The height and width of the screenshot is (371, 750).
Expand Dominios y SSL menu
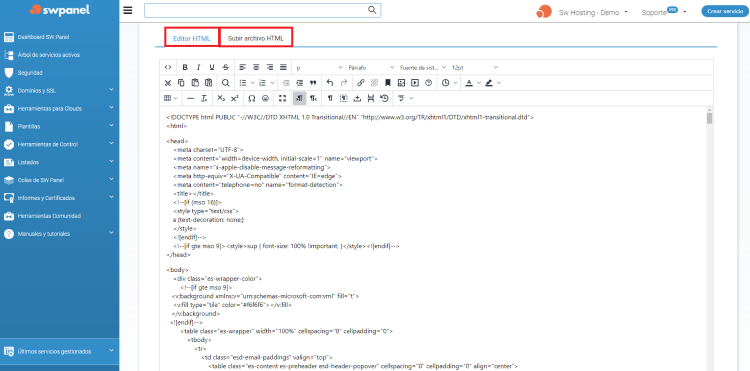point(59,90)
